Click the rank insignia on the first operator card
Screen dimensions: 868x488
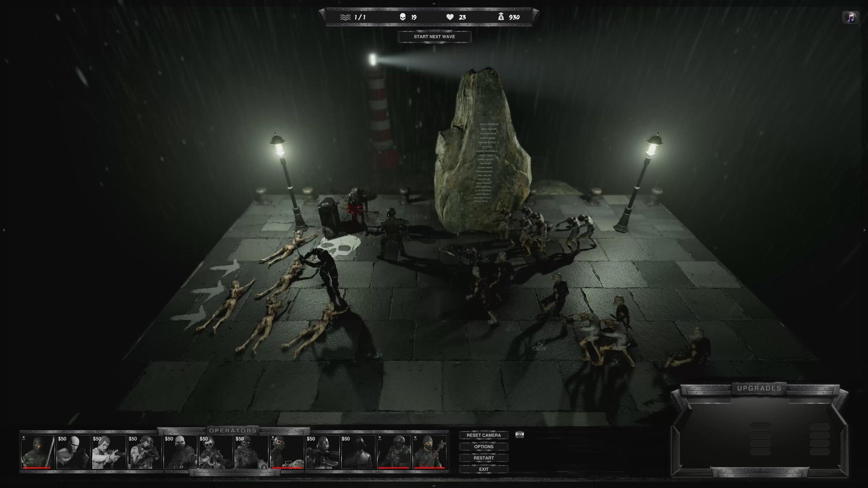tap(24, 438)
